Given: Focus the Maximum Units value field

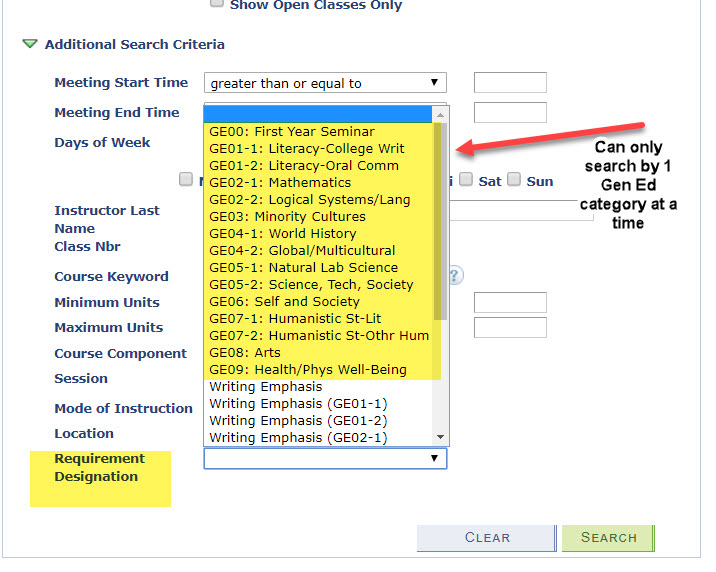Looking at the screenshot, I should (x=510, y=327).
